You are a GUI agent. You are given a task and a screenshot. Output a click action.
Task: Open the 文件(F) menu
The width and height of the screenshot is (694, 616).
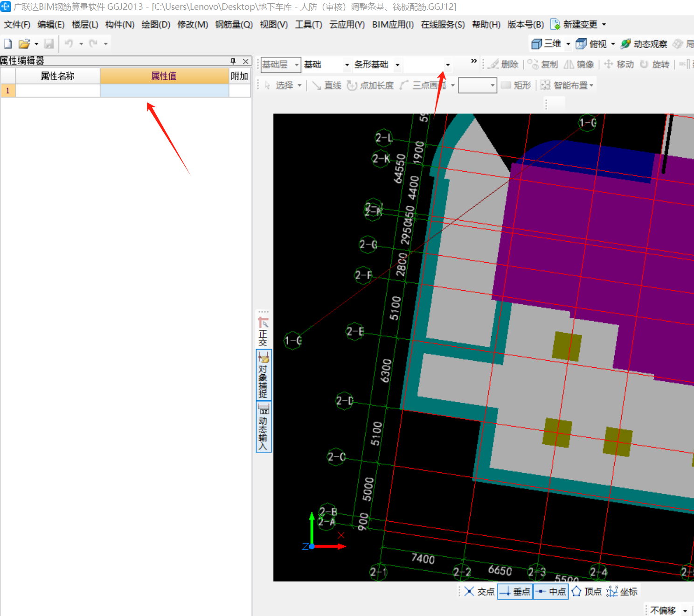pos(17,25)
